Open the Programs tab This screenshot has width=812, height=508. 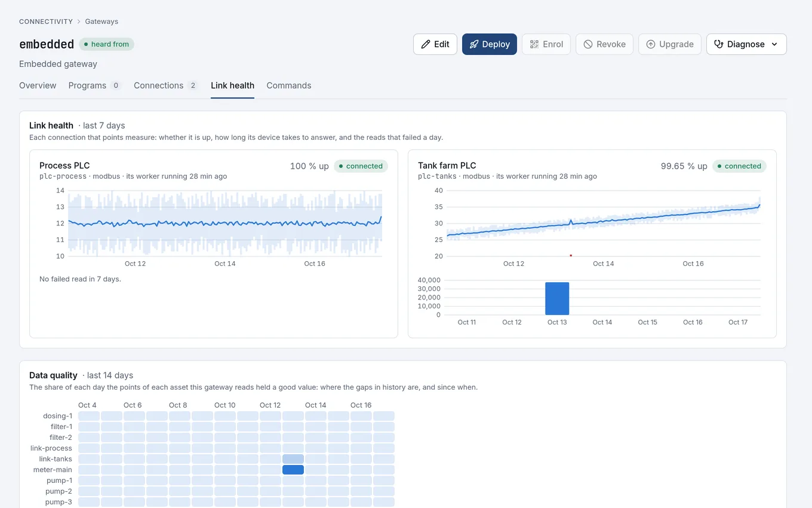point(95,85)
